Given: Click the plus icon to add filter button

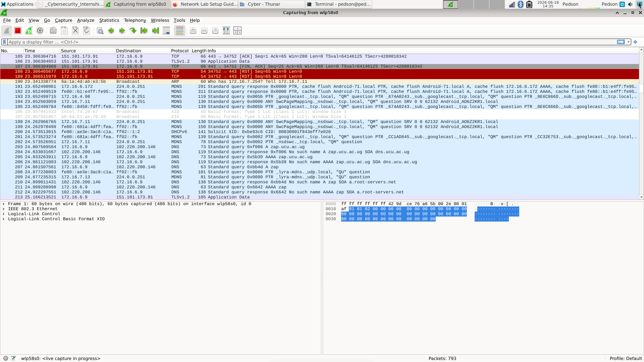Looking at the screenshot, I should 635,42.
